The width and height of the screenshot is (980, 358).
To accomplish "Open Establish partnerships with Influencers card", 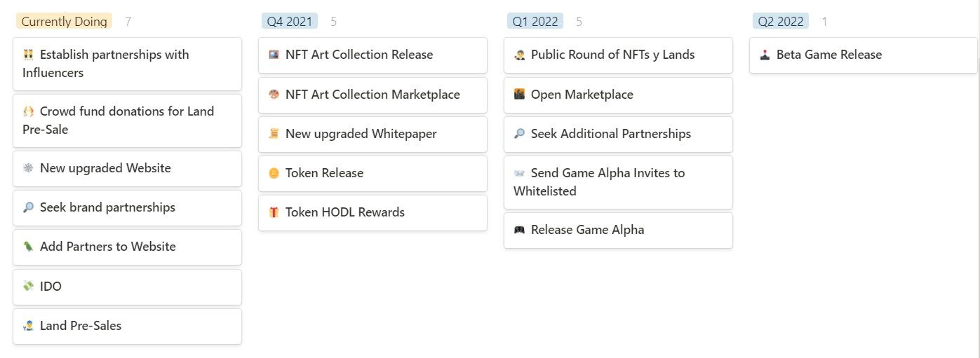I will pos(127,64).
